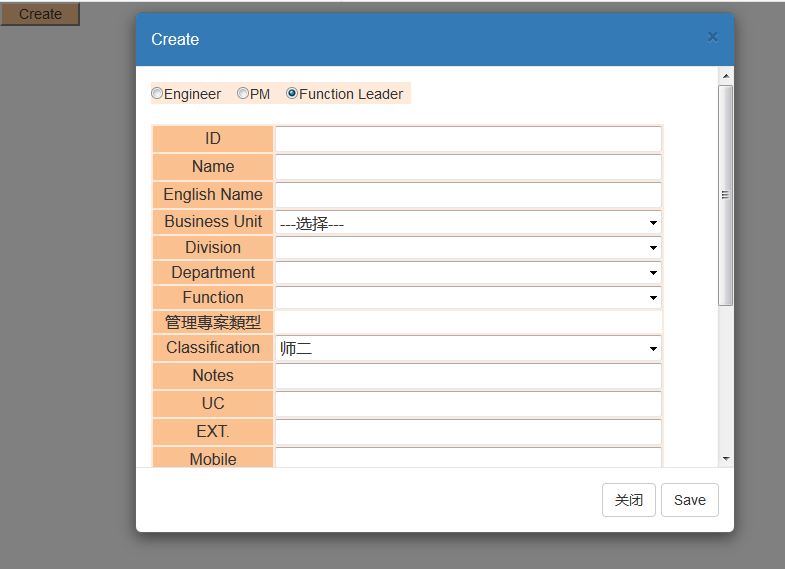
Task: Click the Create dialog title text
Action: pyautogui.click(x=175, y=39)
